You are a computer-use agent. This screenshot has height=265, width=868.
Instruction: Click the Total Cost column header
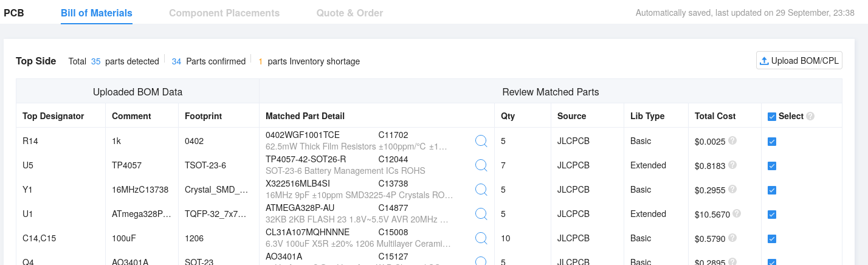click(715, 116)
